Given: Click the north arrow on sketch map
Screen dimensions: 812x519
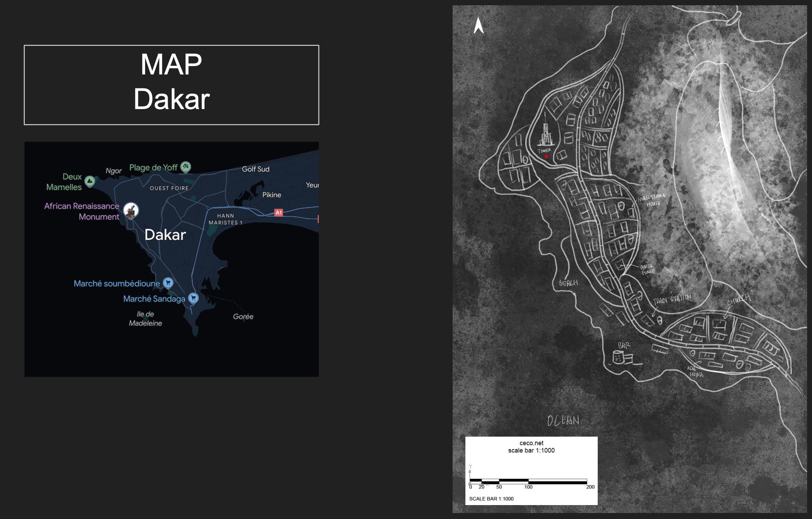Looking at the screenshot, I should [x=479, y=26].
